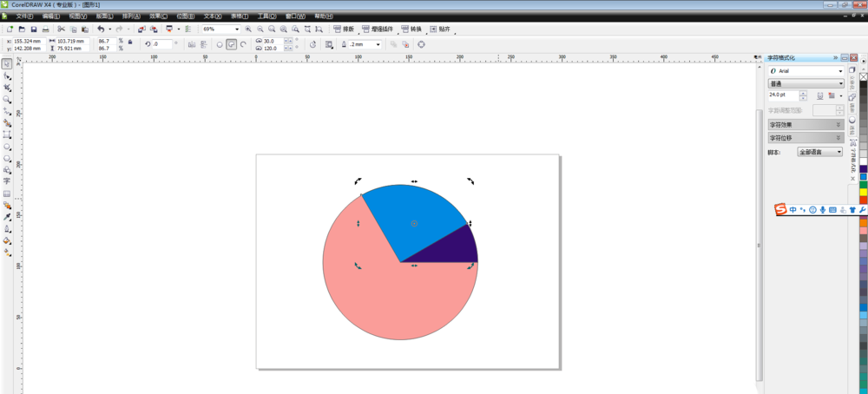Select the Pick tool in the toolbox
The image size is (868, 394).
pyautogui.click(x=7, y=64)
